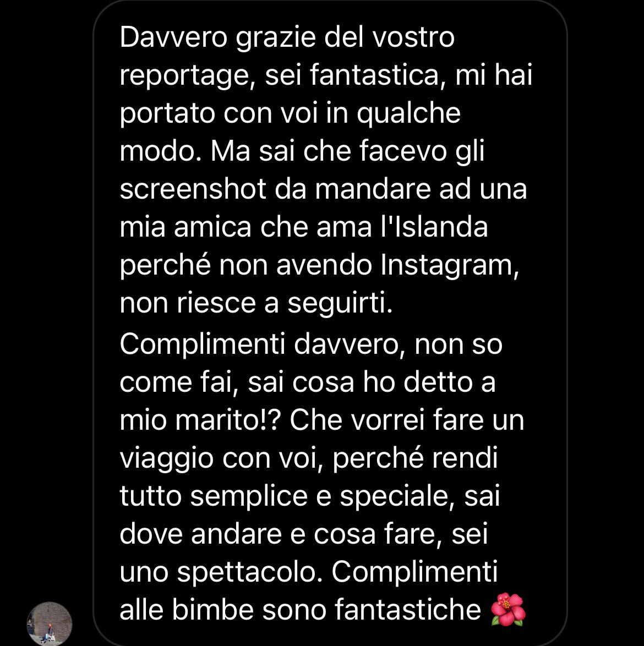The height and width of the screenshot is (646, 644).
Task: Click the word 'screenshot' in the message
Action: tap(193, 189)
